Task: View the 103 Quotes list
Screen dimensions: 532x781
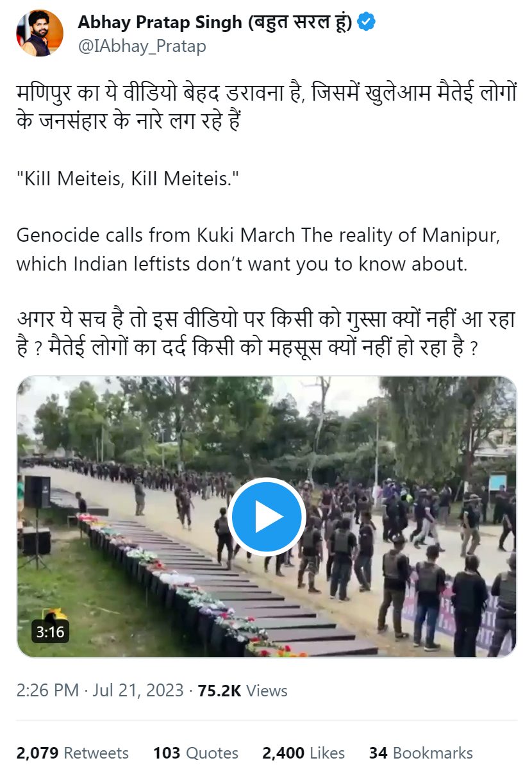Action: coord(195,753)
